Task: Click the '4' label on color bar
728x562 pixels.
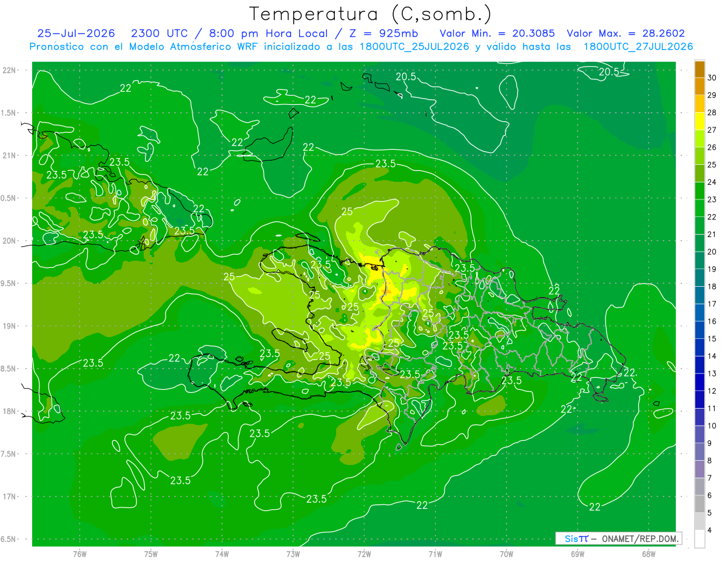Action: 710,530
